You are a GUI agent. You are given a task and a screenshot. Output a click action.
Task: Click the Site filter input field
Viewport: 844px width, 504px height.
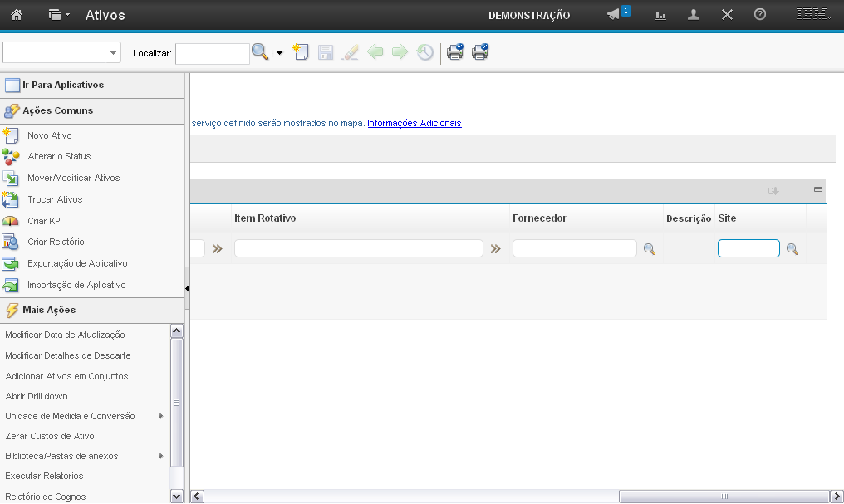(x=748, y=248)
